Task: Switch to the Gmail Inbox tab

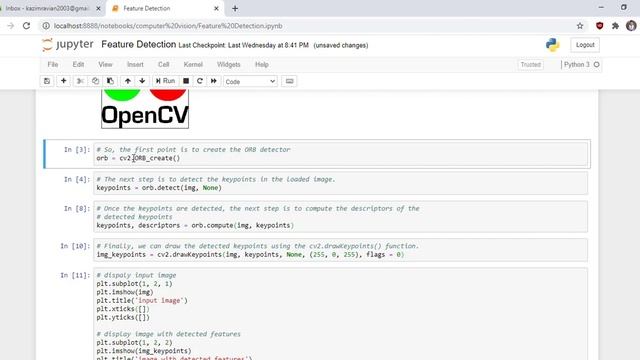Action: (x=47, y=8)
